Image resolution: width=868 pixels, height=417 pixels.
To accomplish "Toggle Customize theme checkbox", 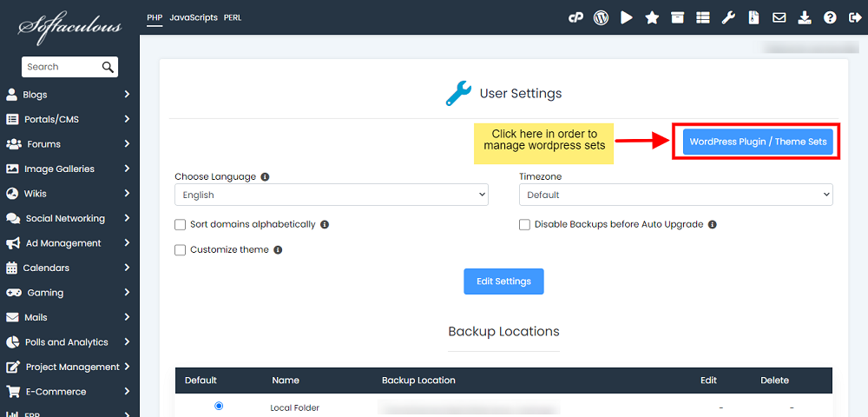I will tap(180, 249).
